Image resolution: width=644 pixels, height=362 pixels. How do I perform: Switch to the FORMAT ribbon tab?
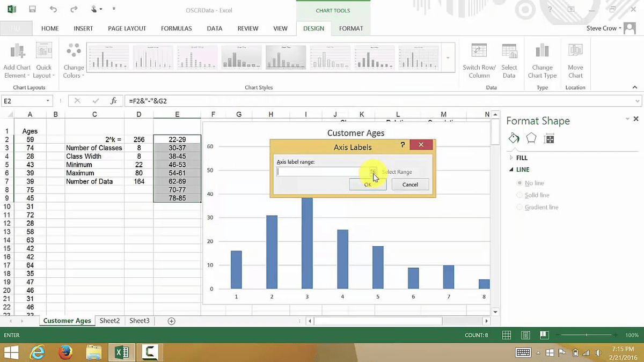point(351,28)
